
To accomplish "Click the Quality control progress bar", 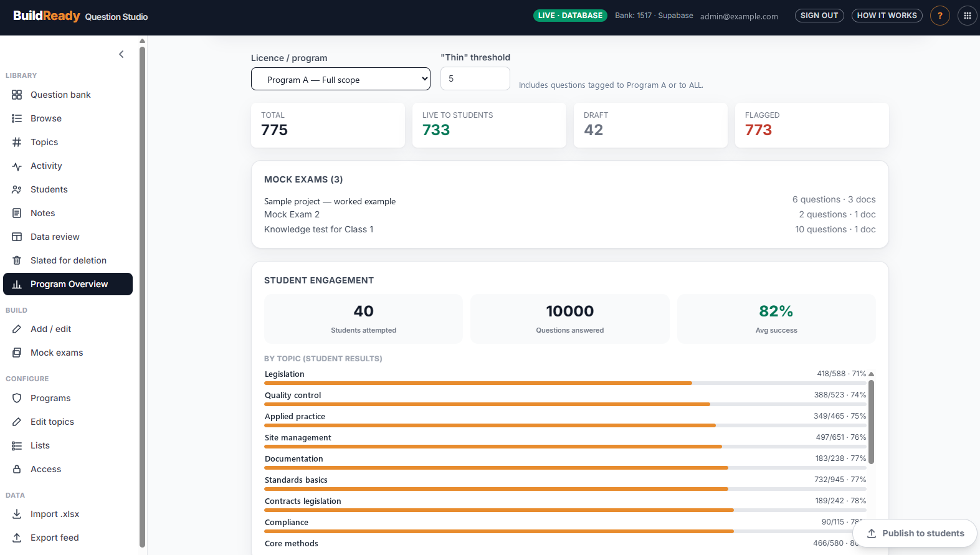I will point(565,404).
